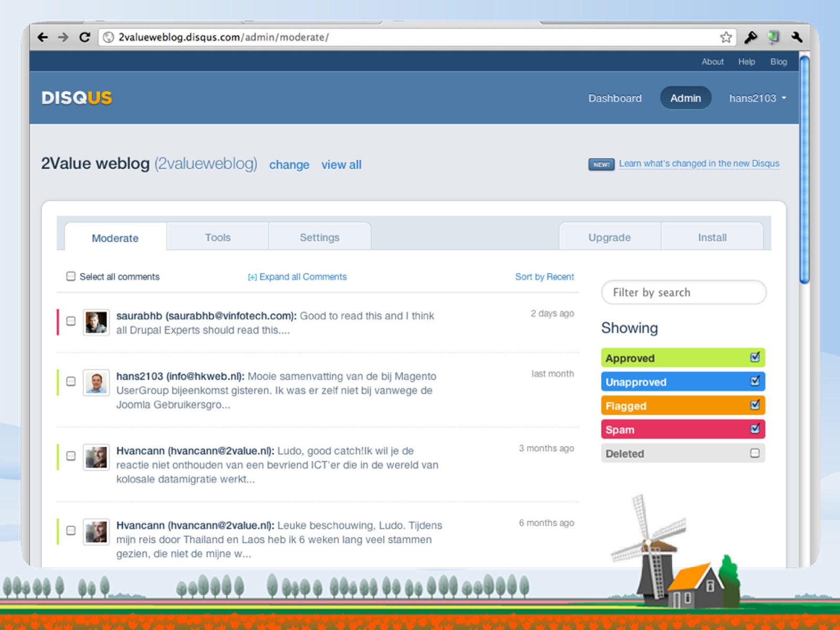This screenshot has width=840, height=630.
Task: Bookmark the page with the star icon
Action: 726,37
